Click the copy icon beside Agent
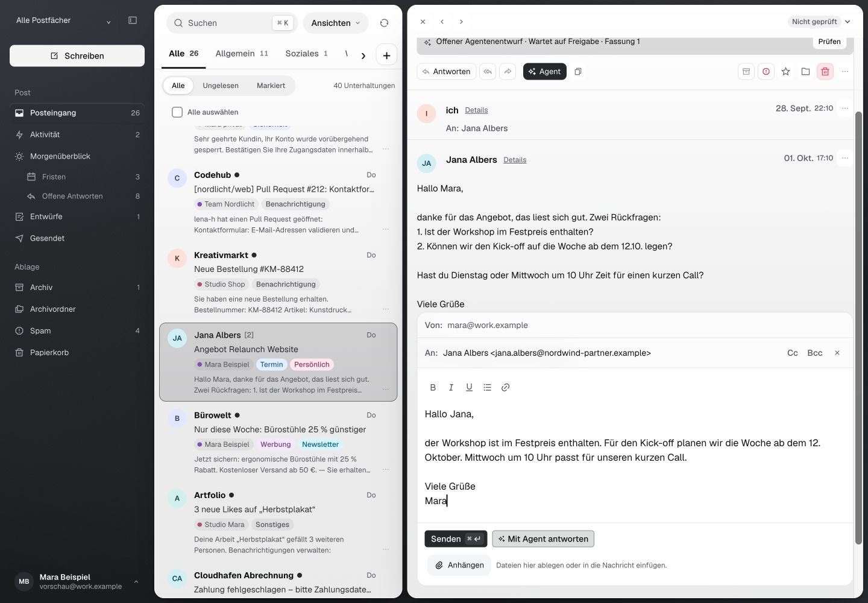Viewport: 868px width, 603px height. 578,72
